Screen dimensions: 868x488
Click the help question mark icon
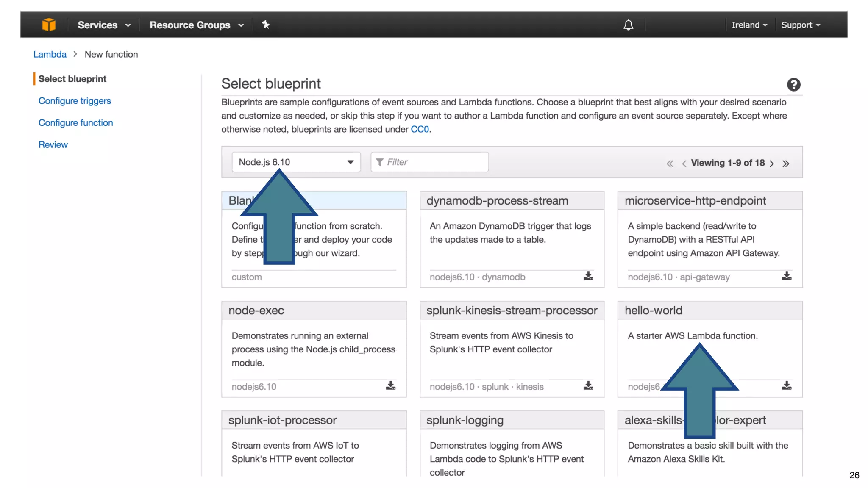(x=793, y=85)
